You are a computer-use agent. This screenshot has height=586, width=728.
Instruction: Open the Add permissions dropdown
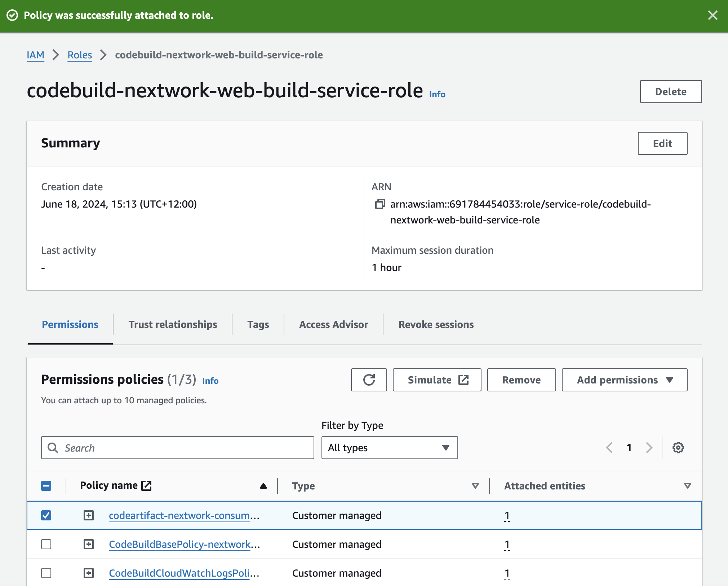tap(624, 380)
